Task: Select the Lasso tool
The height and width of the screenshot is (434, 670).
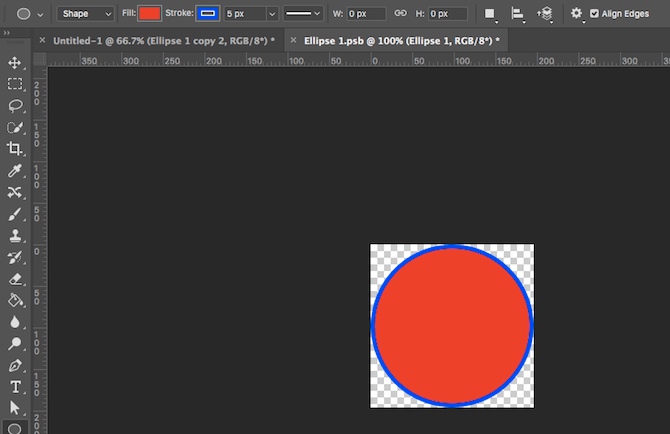Action: click(15, 106)
